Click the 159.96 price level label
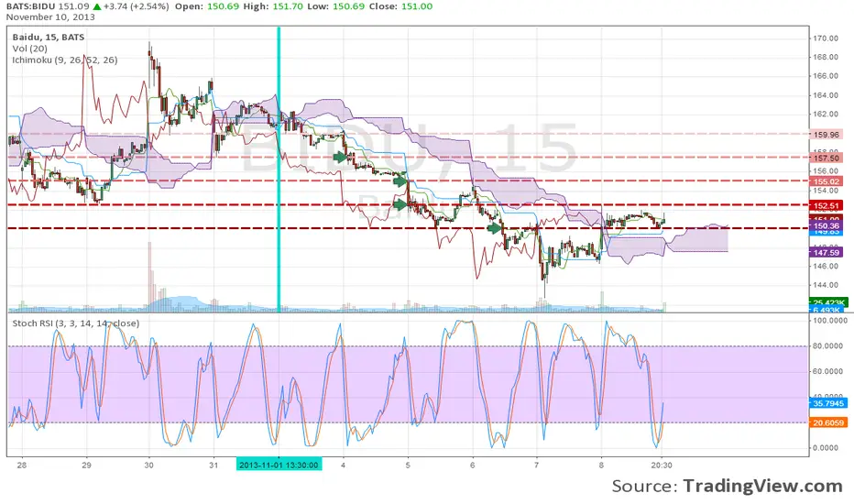Viewport: 854px width, 504px height. [827, 135]
